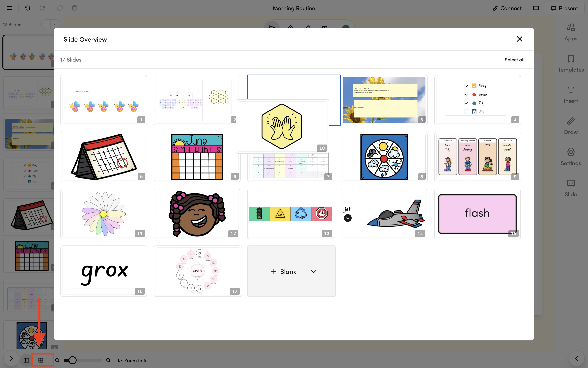Click the undo arrow icon

(27, 8)
